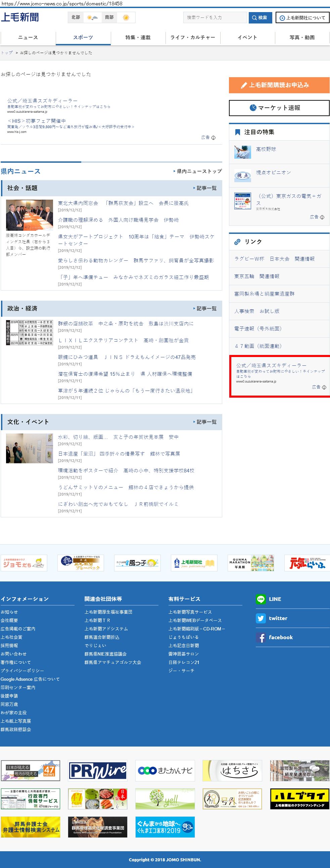
Task: Click the sunny weather icon for 南部
Action: coord(126,17)
